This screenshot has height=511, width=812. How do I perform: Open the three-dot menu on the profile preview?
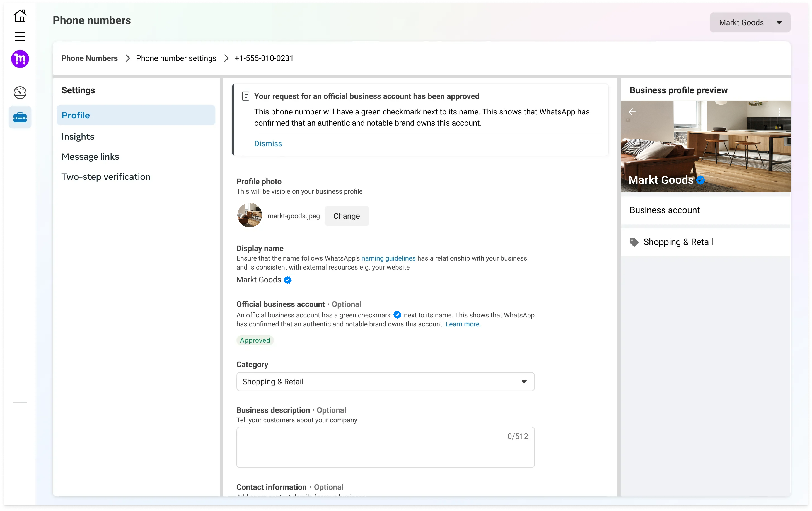pyautogui.click(x=780, y=112)
